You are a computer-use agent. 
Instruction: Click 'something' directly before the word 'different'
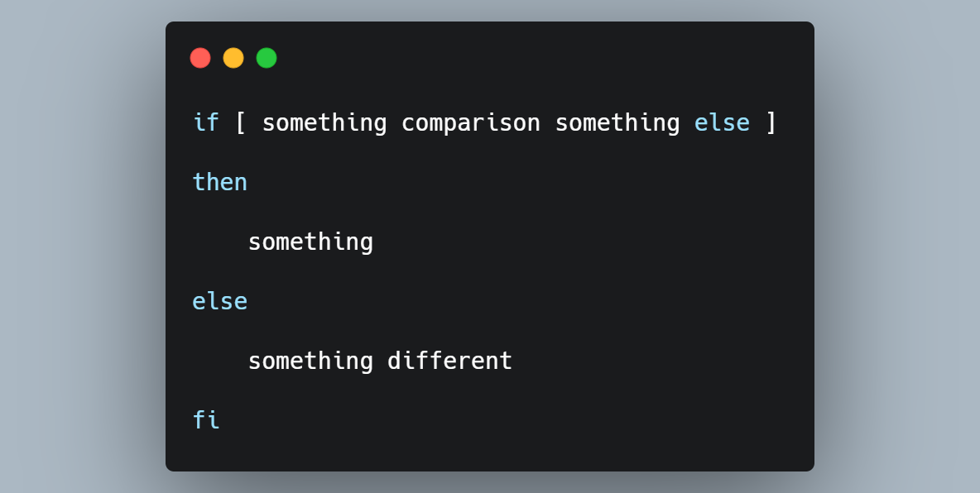[x=310, y=361]
